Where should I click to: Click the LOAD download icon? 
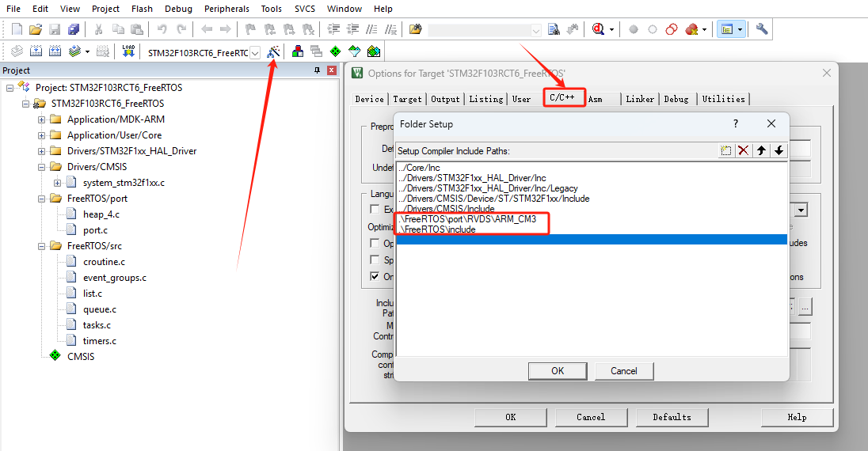coord(128,51)
